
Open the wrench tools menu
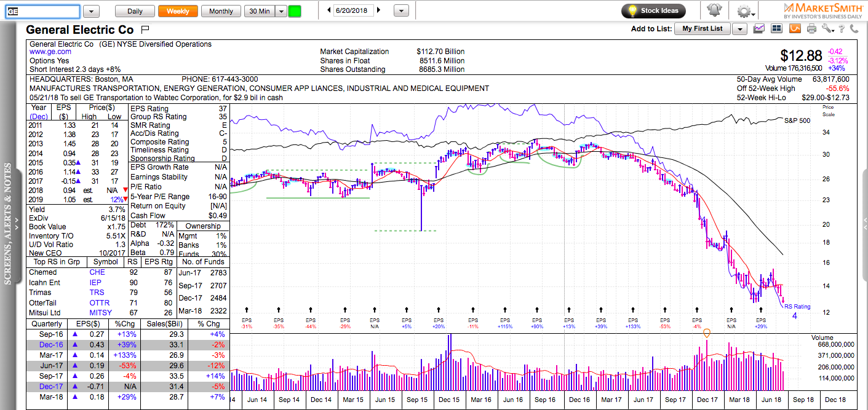(827, 28)
